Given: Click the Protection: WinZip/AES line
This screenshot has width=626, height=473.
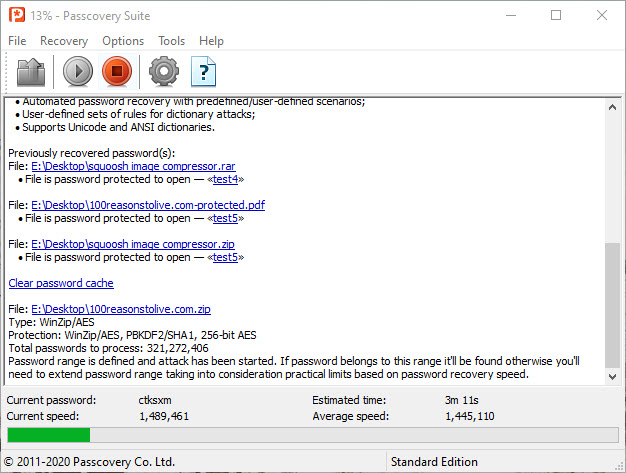Looking at the screenshot, I should [x=132, y=335].
